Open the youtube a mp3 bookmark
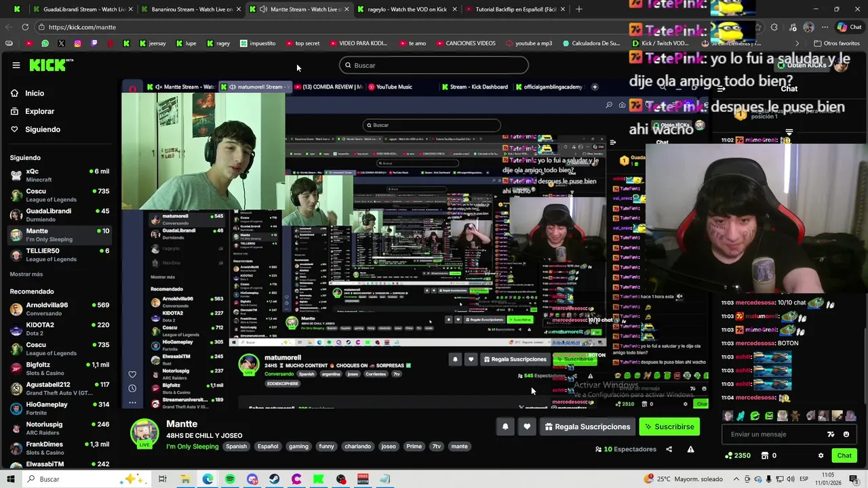 click(528, 43)
